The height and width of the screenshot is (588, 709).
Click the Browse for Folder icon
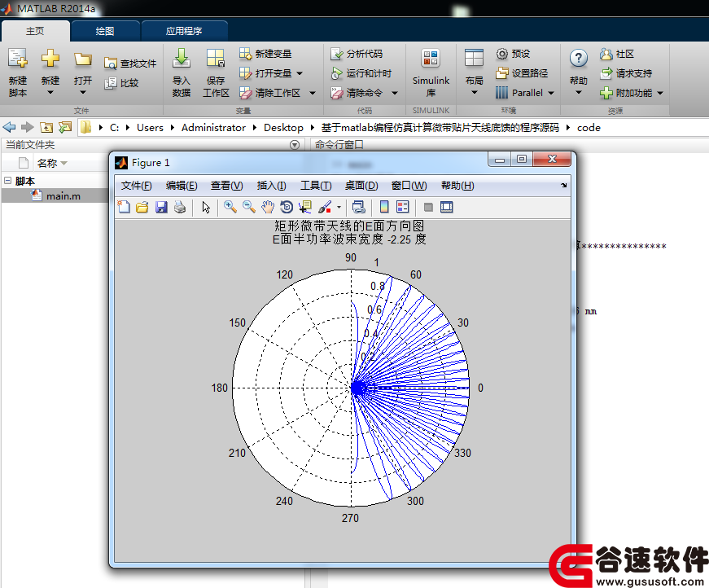[65, 128]
